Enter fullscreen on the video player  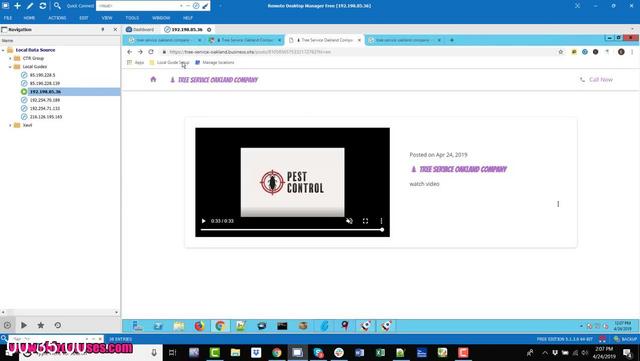365,221
